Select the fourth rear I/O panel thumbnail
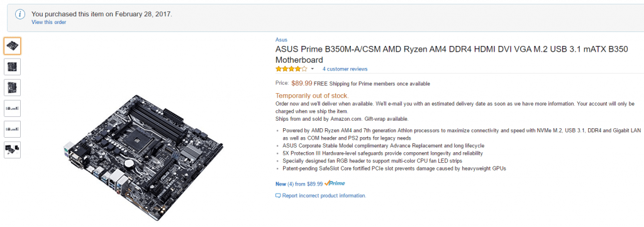The height and width of the screenshot is (227, 644). point(13,108)
